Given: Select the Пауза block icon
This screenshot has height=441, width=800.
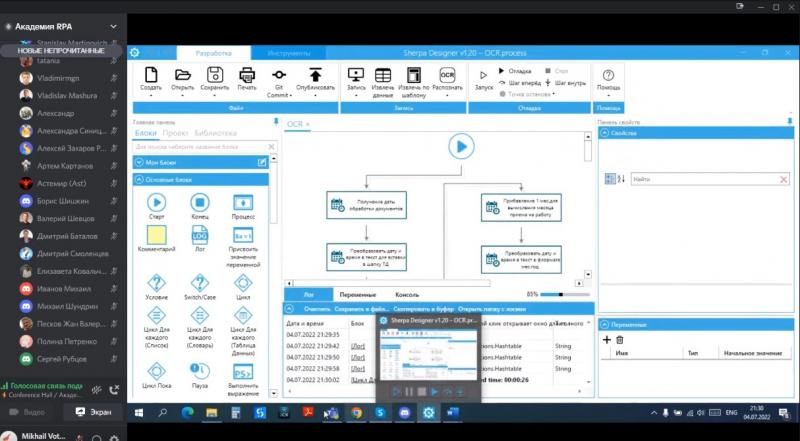Looking at the screenshot, I should click(199, 371).
